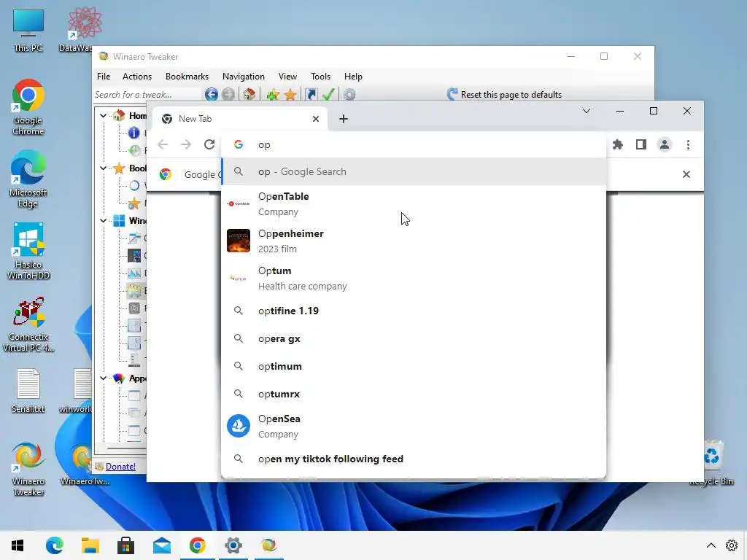The image size is (747, 560).
Task: Click Winaero Tweaker shortcut arrow icon
Action: 311,94
